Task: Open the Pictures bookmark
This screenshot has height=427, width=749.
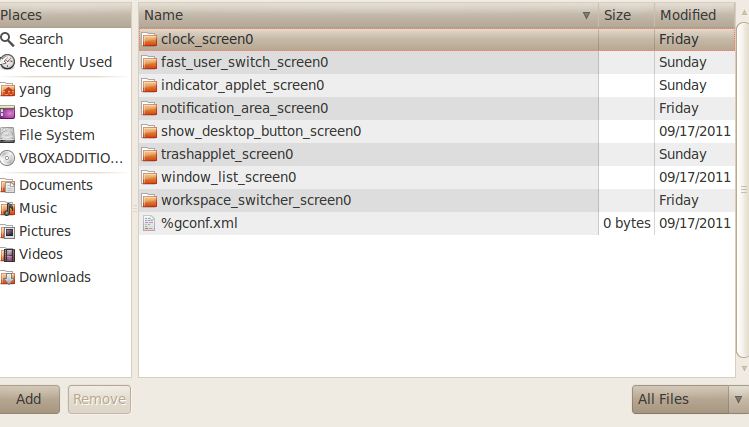Action: [65, 231]
